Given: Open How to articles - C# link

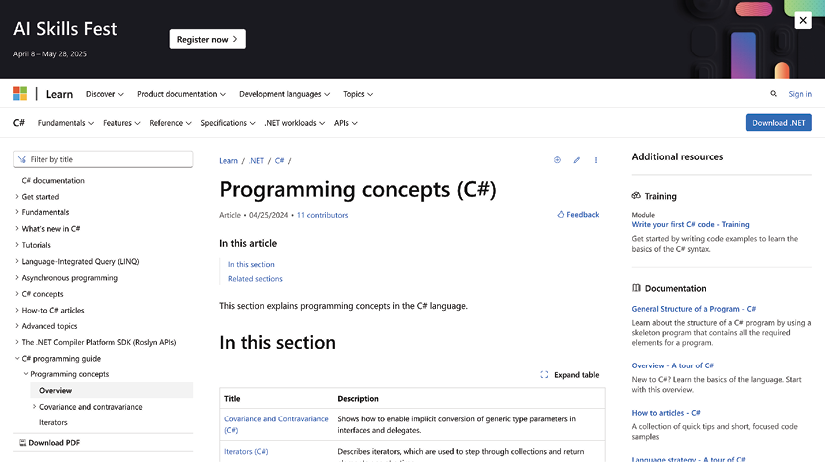Looking at the screenshot, I should 666,413.
